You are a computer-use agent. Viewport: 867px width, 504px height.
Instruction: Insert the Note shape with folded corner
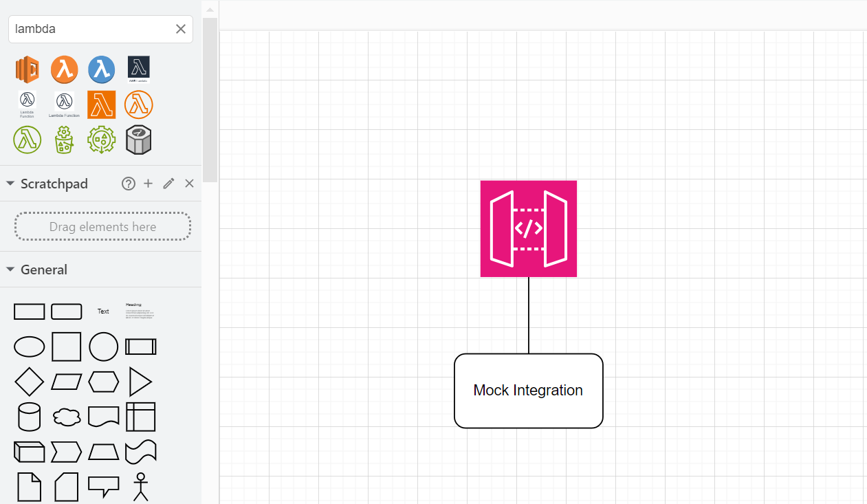[x=29, y=487]
